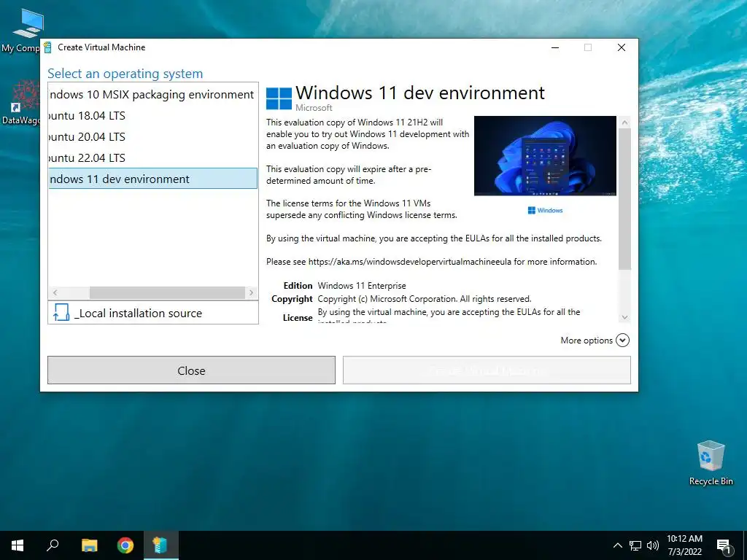Pick Ubuntu 22.04 LTS in the list
Viewport: 747px width, 560px height.
tap(152, 157)
